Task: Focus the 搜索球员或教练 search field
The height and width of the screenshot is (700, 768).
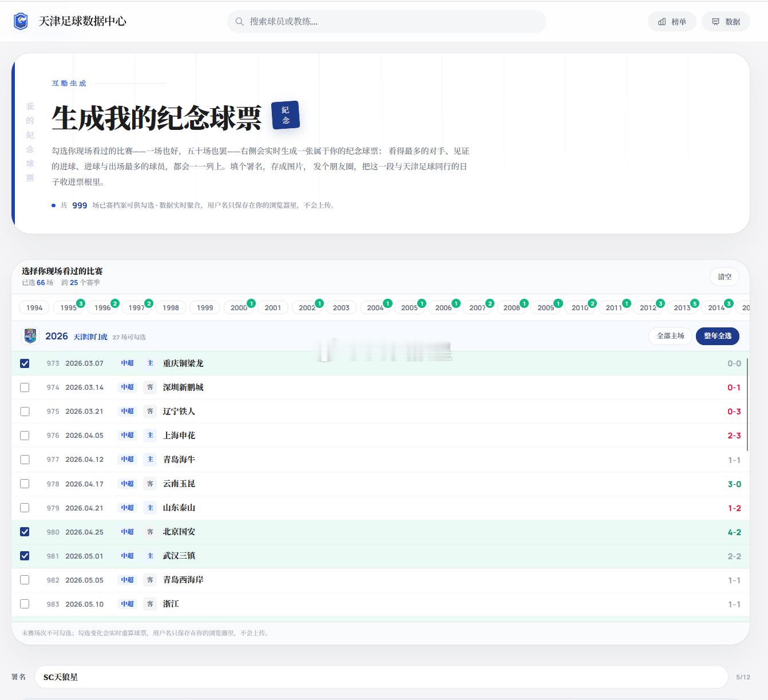Action: tap(387, 21)
